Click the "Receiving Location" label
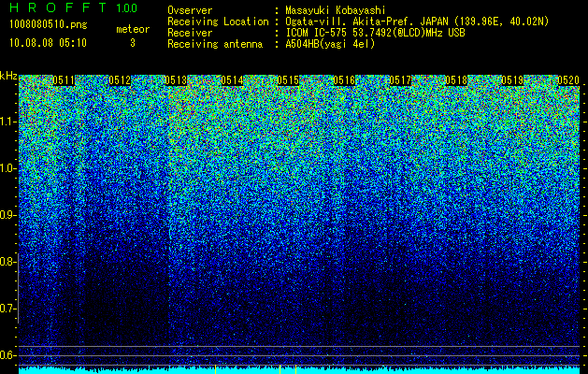588x374 pixels. click(218, 22)
